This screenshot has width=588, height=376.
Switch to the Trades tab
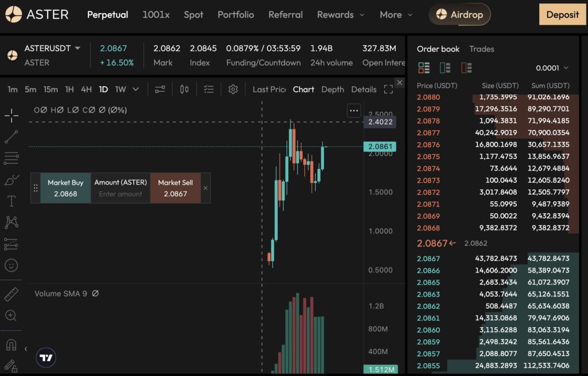pos(481,49)
